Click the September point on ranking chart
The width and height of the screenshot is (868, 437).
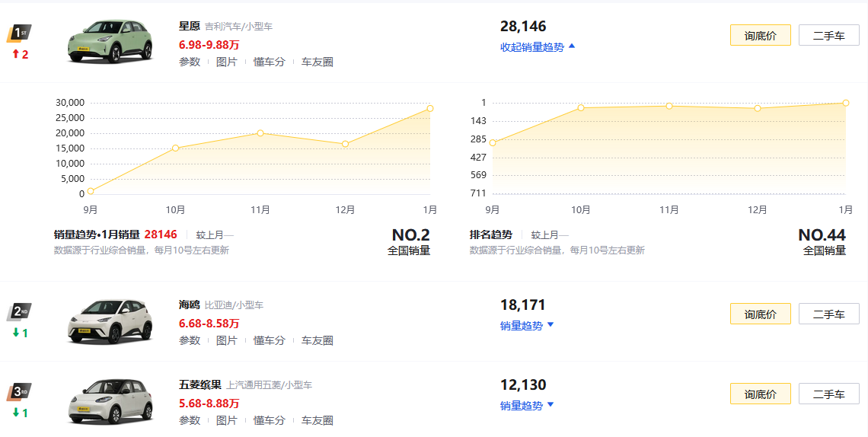pos(493,142)
